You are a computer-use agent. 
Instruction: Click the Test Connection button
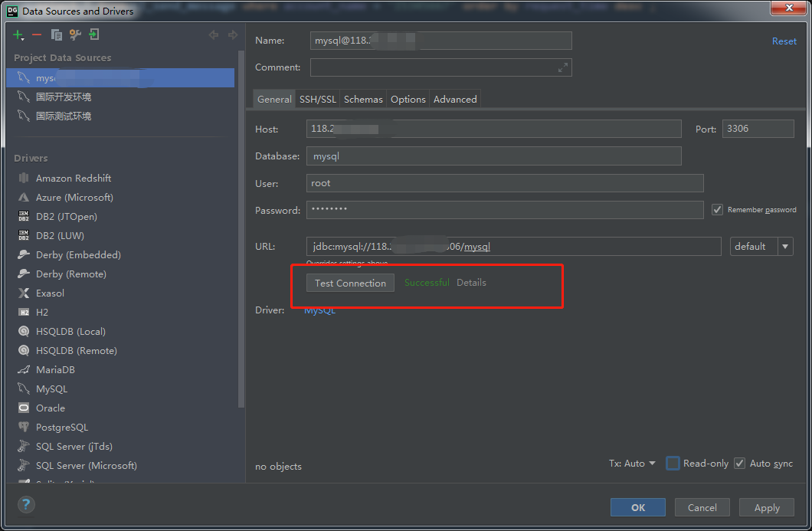[x=350, y=283]
